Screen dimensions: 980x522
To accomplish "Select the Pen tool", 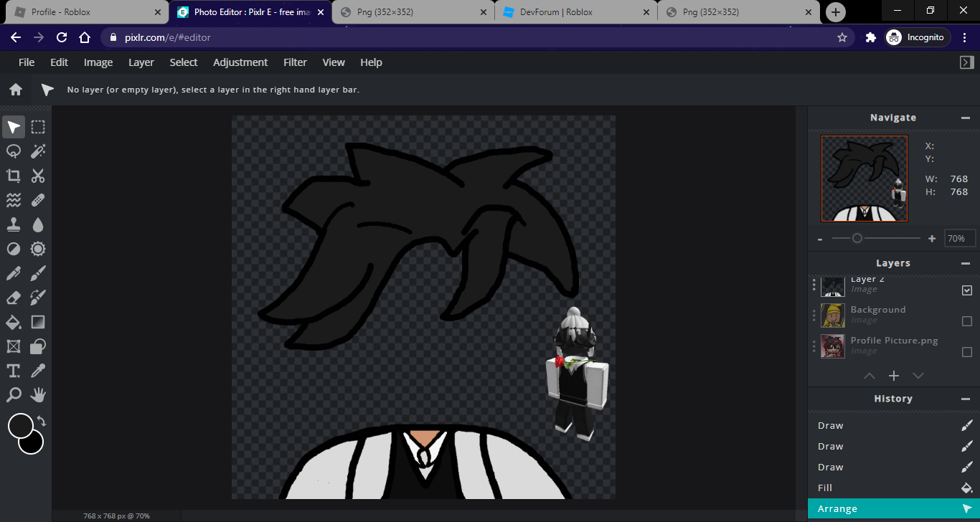I will (x=14, y=273).
